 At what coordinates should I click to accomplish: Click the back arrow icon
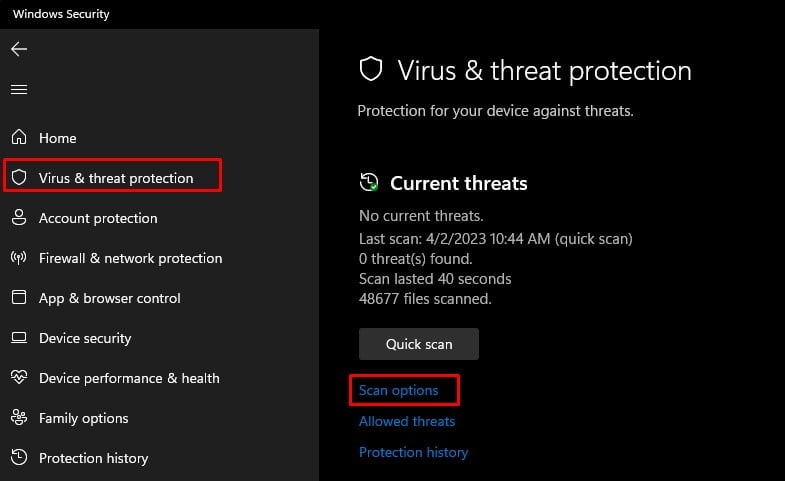19,49
